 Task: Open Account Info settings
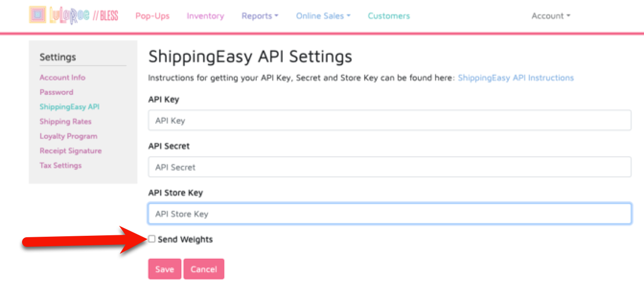click(x=62, y=78)
